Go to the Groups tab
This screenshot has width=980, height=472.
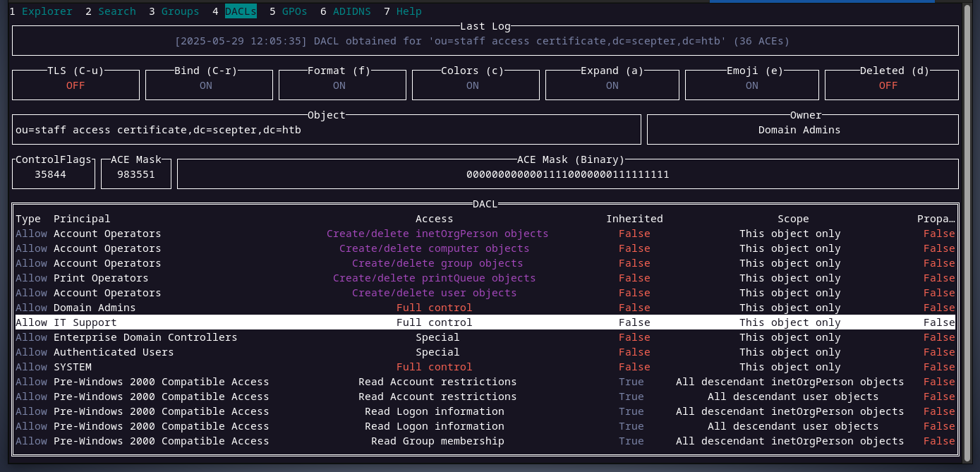tap(180, 11)
